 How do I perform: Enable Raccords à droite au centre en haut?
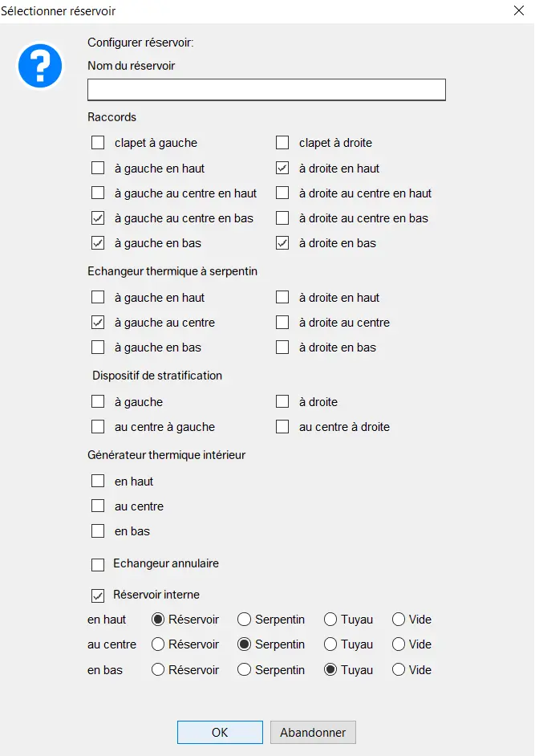click(282, 193)
